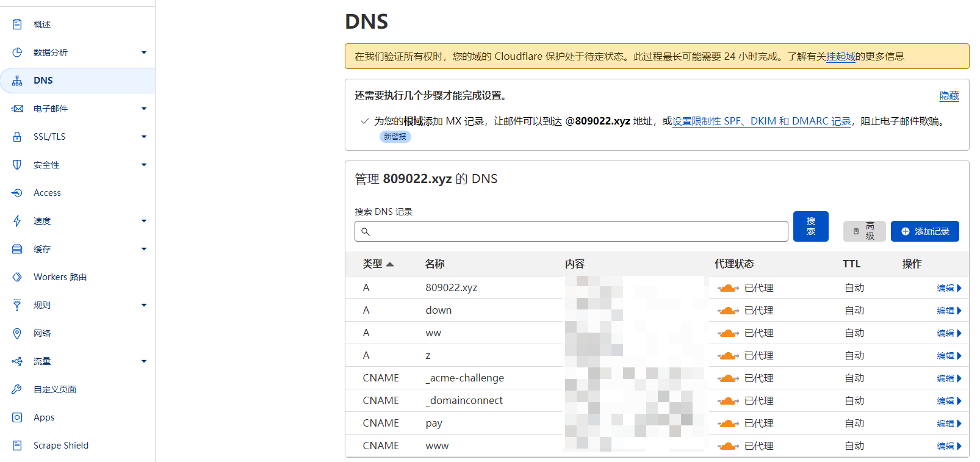Click the 添加记录 add record button

click(x=925, y=231)
